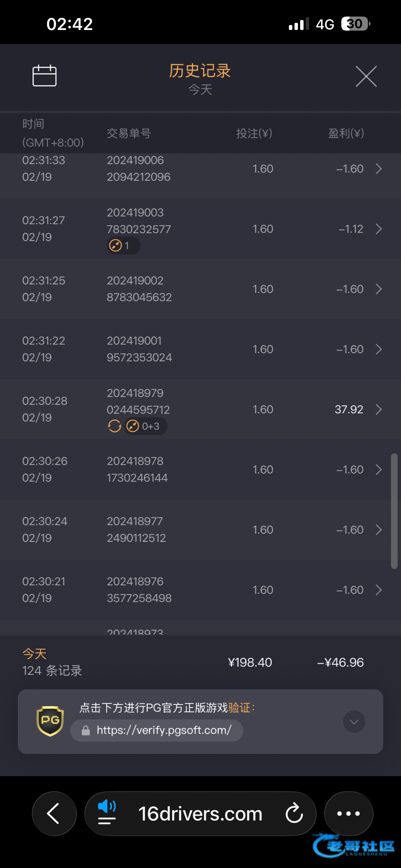Expand the 02:31:27 record with -1.12 profit
The image size is (401, 868).
(379, 229)
